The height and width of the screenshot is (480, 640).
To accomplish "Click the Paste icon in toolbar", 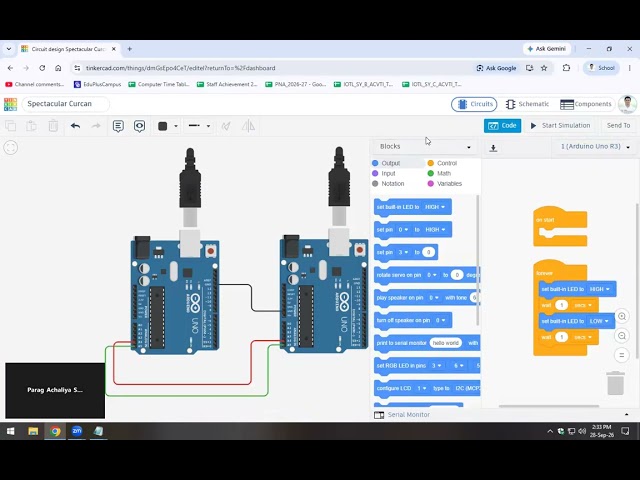I will click(x=31, y=126).
